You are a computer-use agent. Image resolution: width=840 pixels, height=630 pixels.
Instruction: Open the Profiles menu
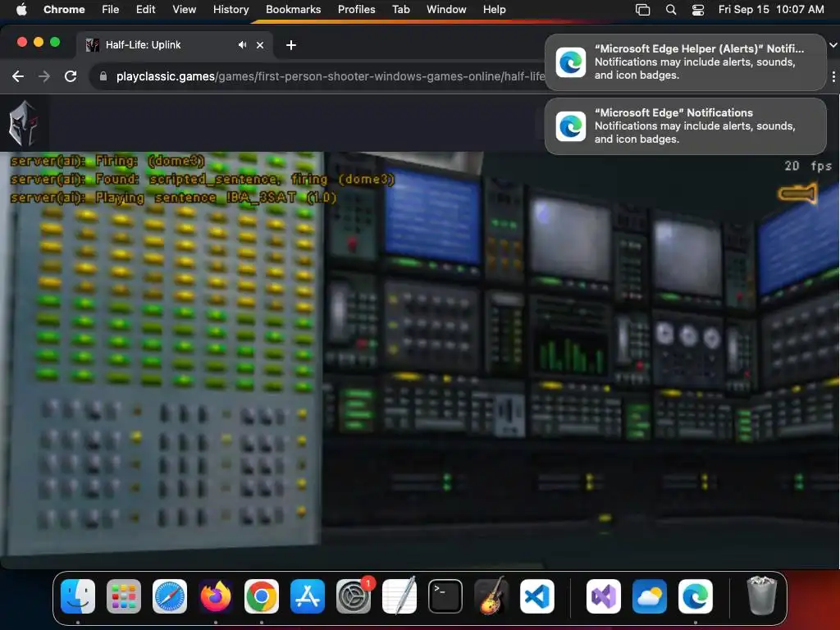(x=356, y=9)
